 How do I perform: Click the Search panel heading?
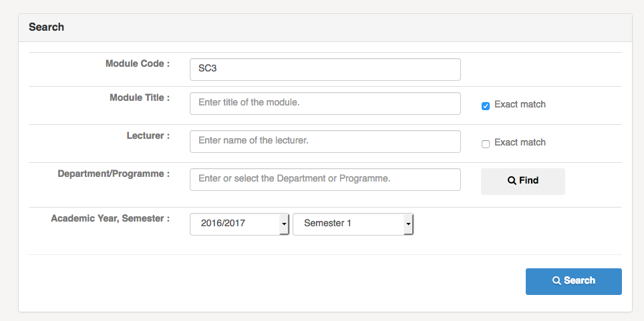click(x=46, y=27)
